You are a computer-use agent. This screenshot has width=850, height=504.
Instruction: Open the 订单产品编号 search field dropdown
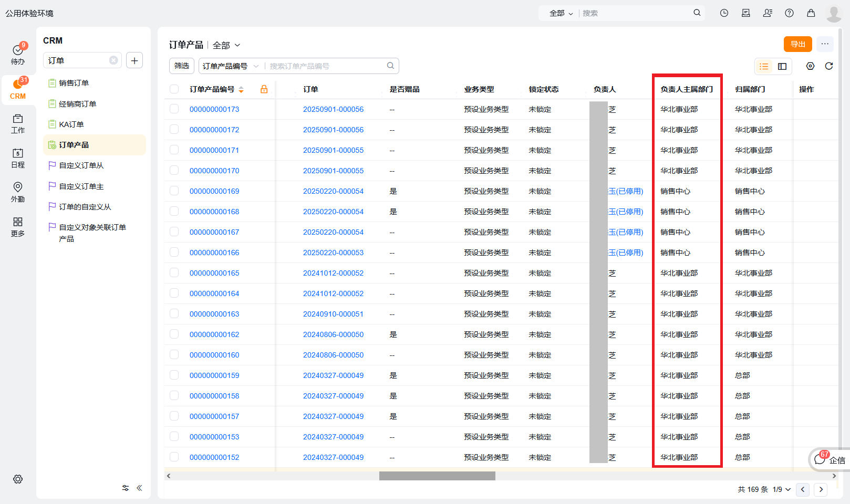[x=230, y=66]
